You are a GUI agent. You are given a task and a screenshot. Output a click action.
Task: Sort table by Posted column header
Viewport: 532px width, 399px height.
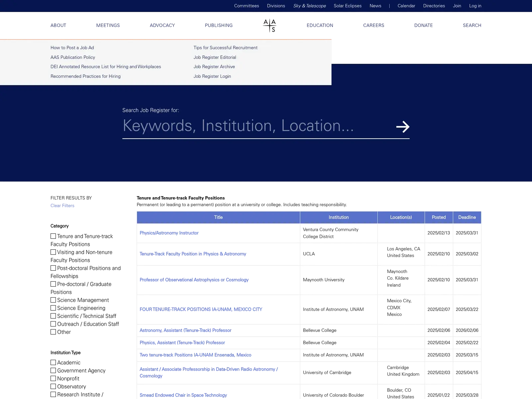pos(439,217)
